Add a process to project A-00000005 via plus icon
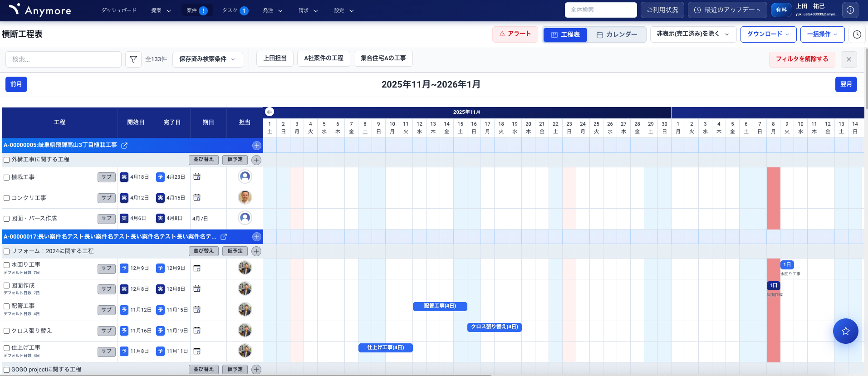868x376 pixels. tap(257, 146)
